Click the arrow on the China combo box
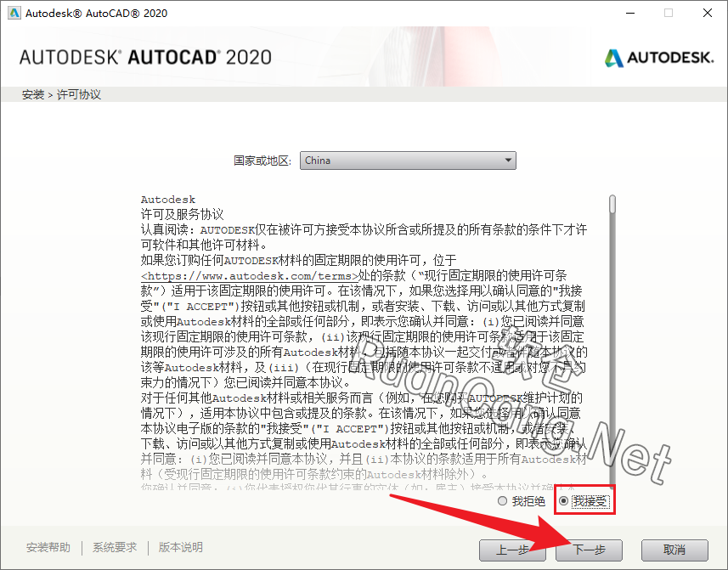Screen dimensions: 728x570 click(508, 161)
